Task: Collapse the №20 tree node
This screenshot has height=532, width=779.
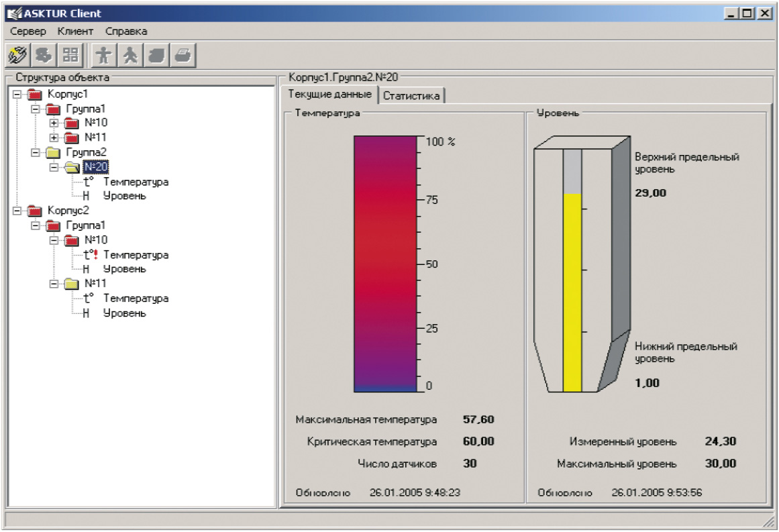Action: (54, 168)
